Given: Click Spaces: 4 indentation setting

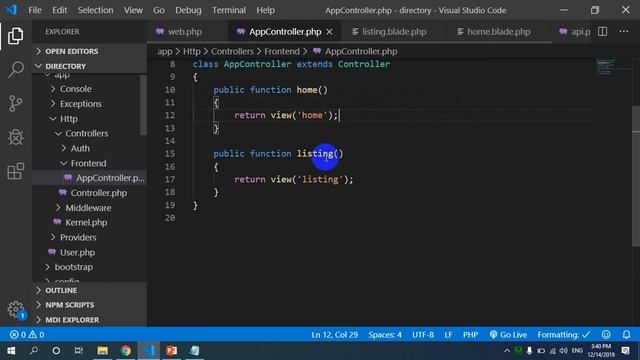Looking at the screenshot, I should point(385,335).
